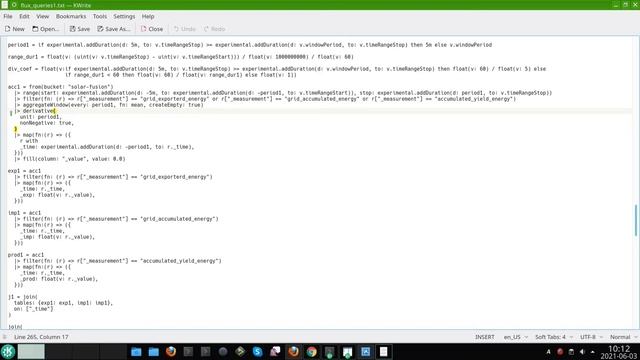Click the clock showing 10:12

pyautogui.click(x=619, y=352)
